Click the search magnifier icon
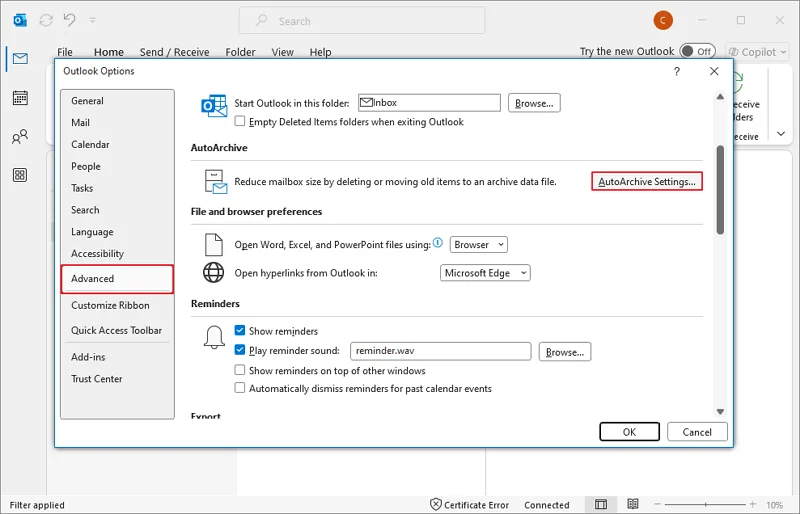800x514 pixels. (x=262, y=20)
